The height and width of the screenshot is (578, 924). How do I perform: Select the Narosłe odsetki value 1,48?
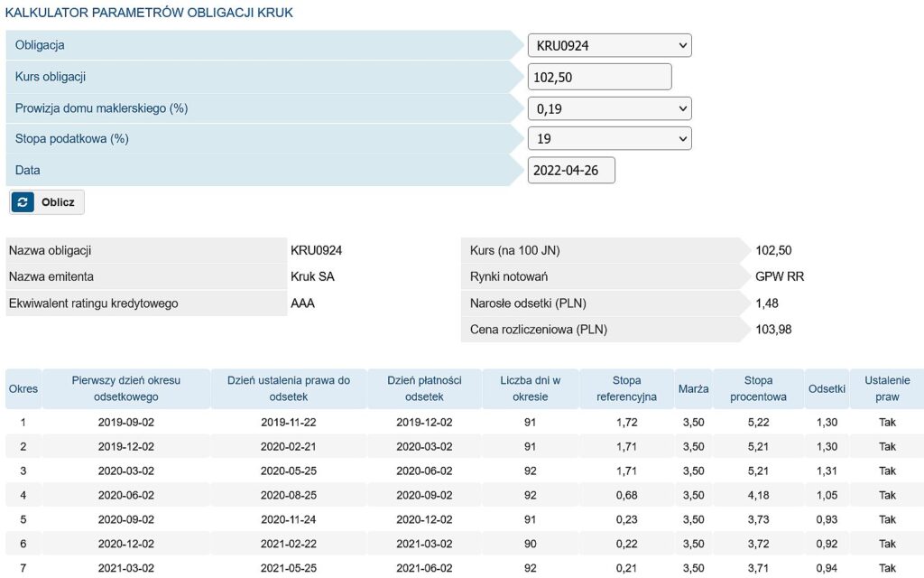767,303
